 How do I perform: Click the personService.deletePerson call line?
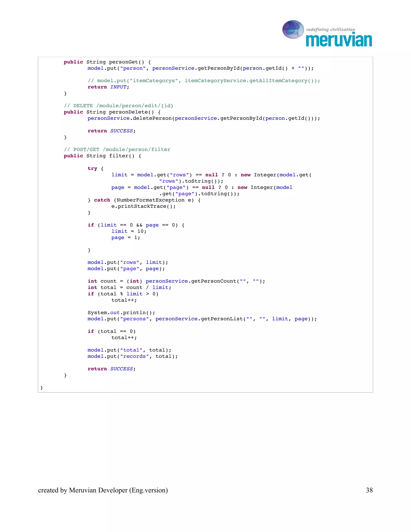pyautogui.click(x=204, y=118)
